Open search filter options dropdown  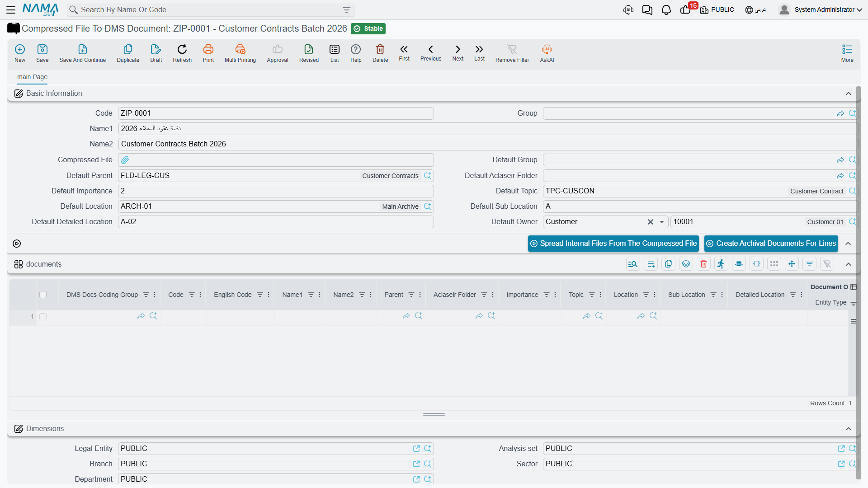coord(347,10)
